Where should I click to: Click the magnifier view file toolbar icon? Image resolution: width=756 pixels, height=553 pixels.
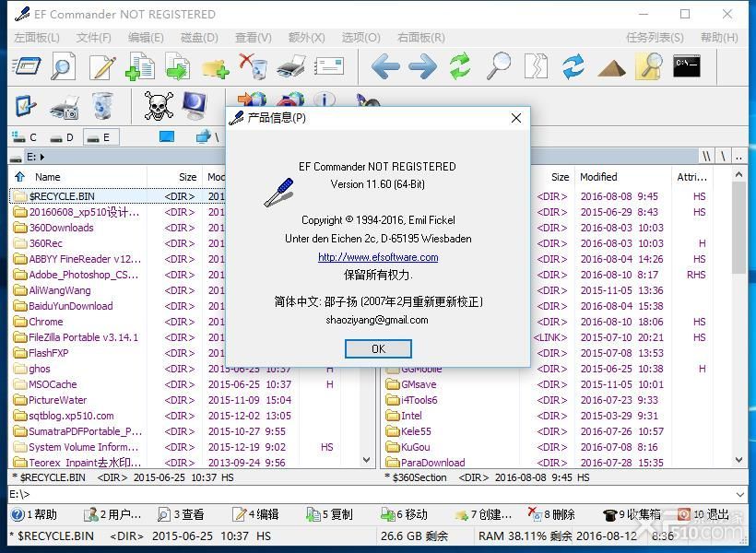pyautogui.click(x=64, y=65)
